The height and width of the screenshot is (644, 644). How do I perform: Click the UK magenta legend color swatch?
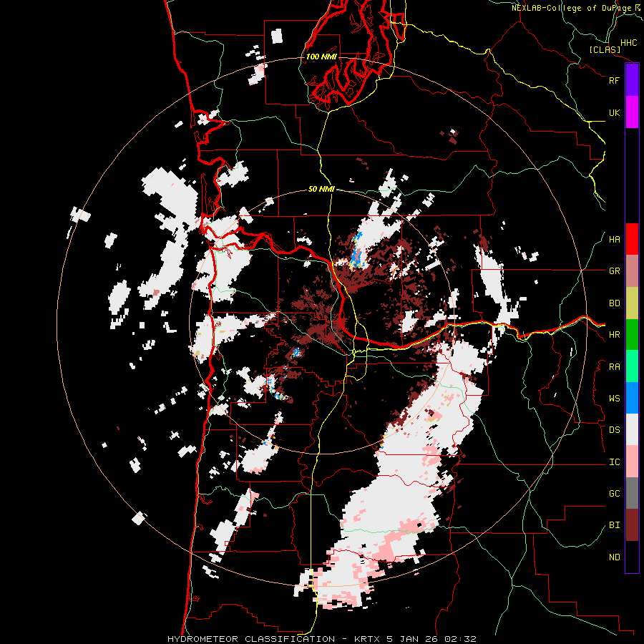click(x=632, y=112)
